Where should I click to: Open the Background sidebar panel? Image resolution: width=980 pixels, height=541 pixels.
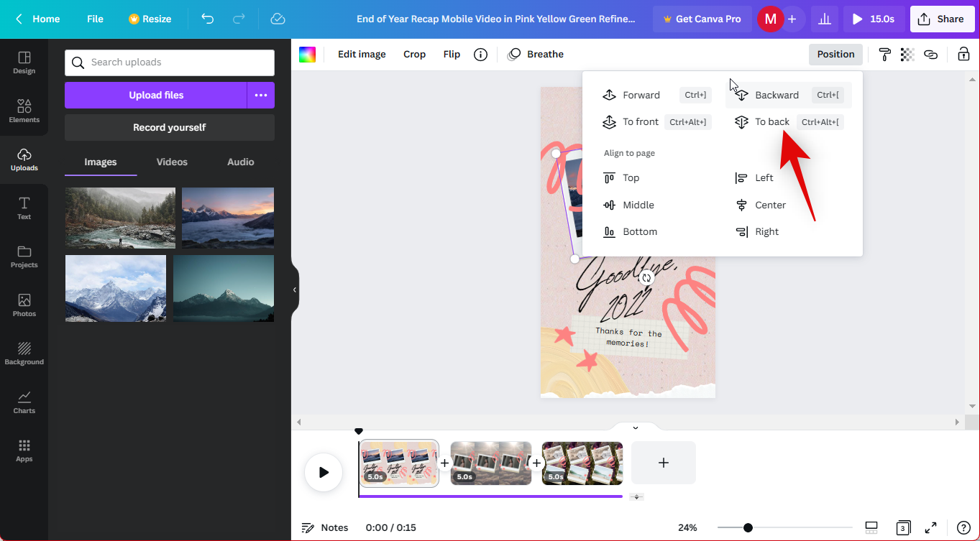click(24, 353)
